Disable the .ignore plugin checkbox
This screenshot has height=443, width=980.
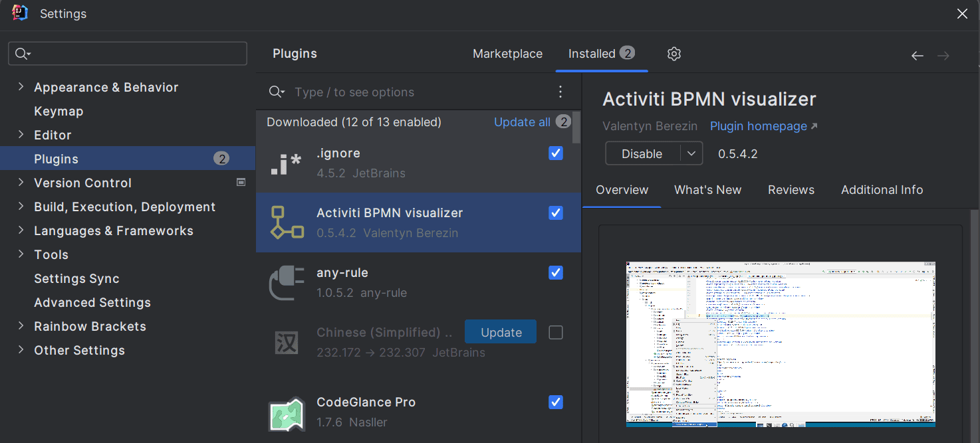556,153
